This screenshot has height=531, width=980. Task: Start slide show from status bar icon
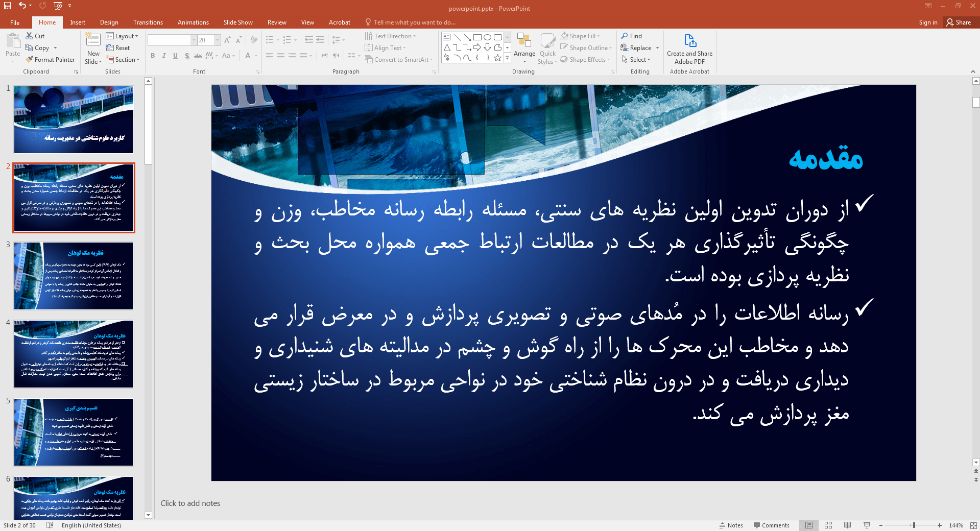(x=867, y=525)
